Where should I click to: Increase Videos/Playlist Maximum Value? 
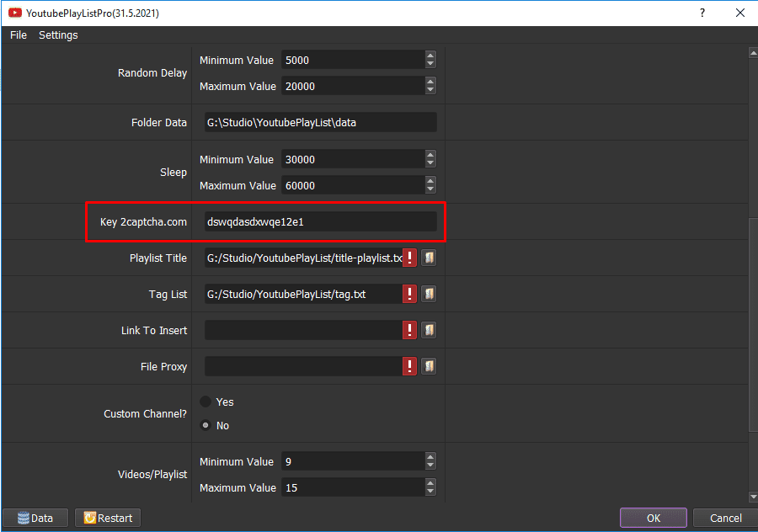pos(430,483)
